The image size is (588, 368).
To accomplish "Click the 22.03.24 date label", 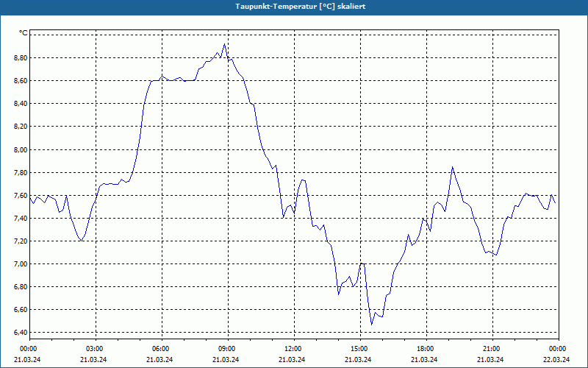I will pyautogui.click(x=556, y=359).
